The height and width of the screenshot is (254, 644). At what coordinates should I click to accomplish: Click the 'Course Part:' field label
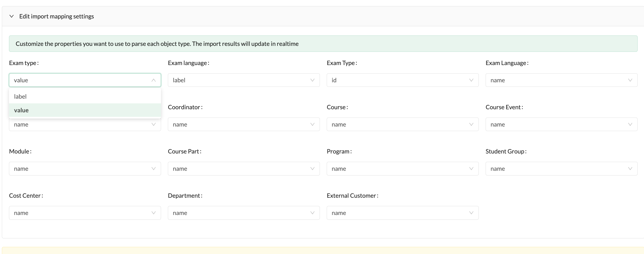click(184, 151)
